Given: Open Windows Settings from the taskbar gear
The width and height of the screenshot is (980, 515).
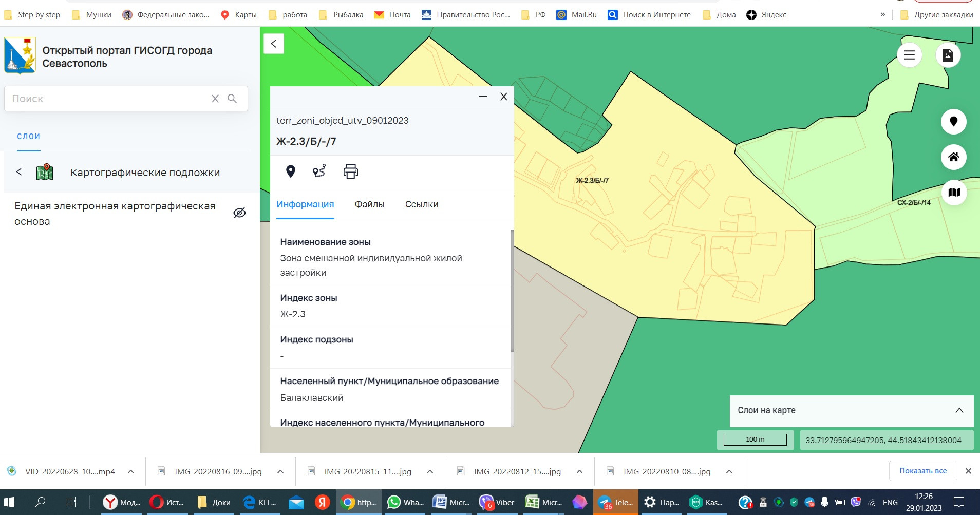Looking at the screenshot, I should click(662, 502).
